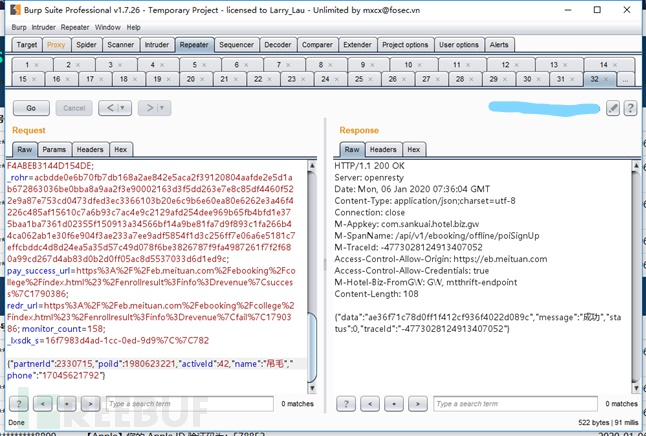Open the Repeater menu
The width and height of the screenshot is (646, 436).
75,28
